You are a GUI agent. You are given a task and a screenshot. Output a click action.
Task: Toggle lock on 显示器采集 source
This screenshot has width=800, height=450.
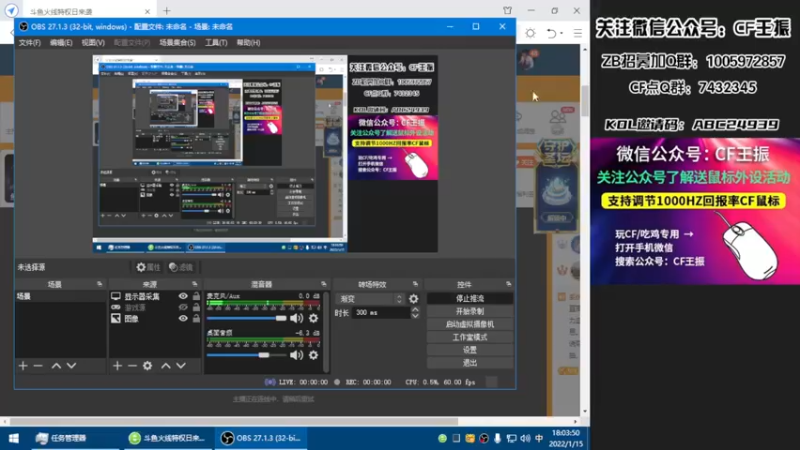196,296
